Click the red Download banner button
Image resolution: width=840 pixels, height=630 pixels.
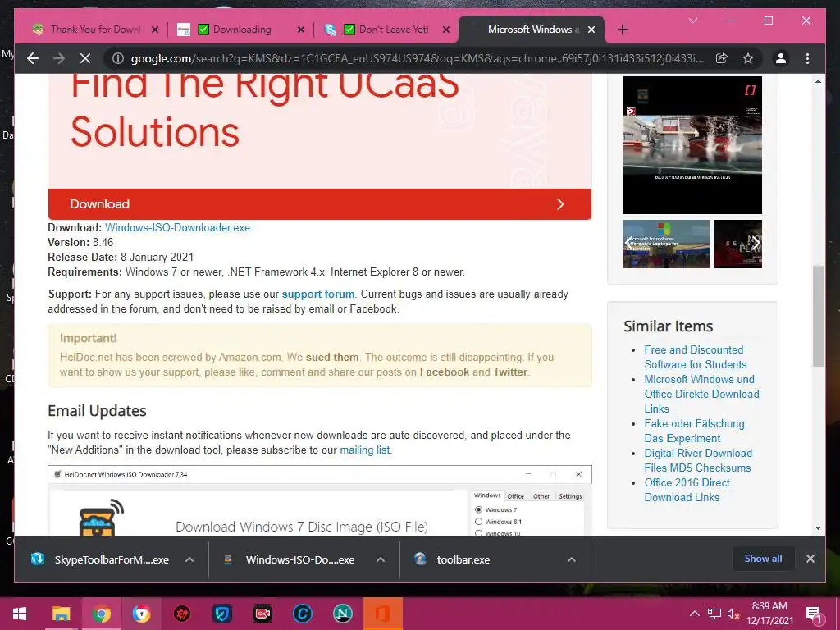coord(320,204)
